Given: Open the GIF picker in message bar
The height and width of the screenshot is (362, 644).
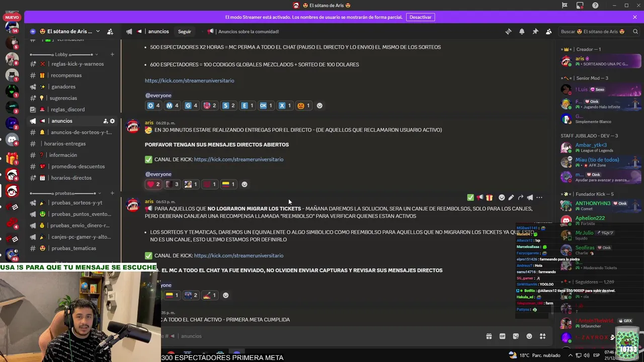Looking at the screenshot, I should (502, 336).
